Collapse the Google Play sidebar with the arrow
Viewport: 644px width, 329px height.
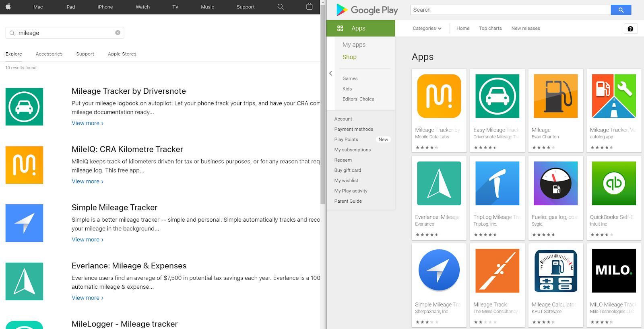(330, 73)
